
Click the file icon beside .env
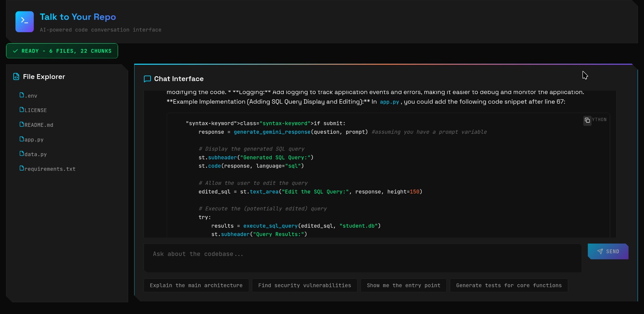(x=21, y=95)
